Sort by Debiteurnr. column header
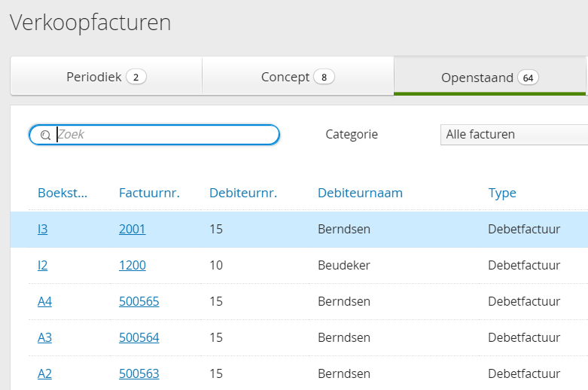 243,193
